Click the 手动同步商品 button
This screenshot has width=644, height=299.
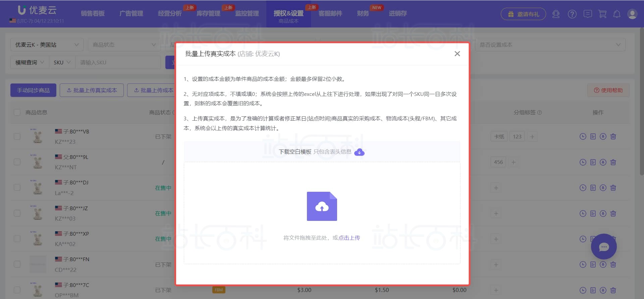pyautogui.click(x=33, y=90)
